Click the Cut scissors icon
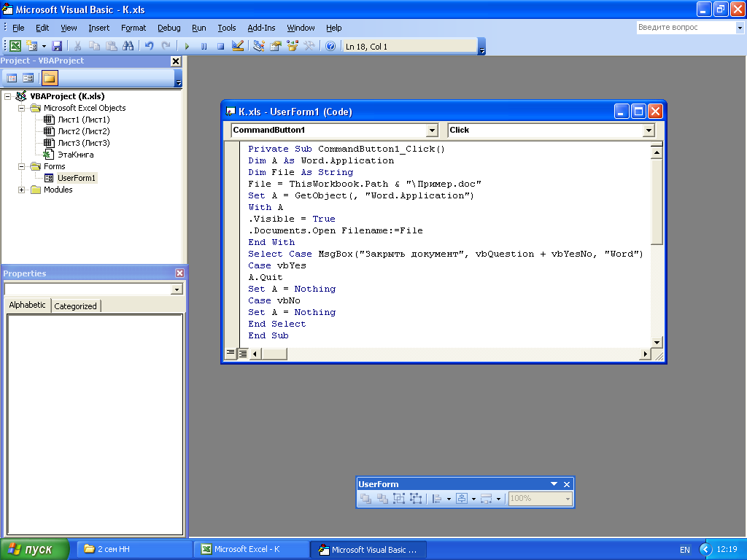The height and width of the screenshot is (560, 747). (x=77, y=46)
